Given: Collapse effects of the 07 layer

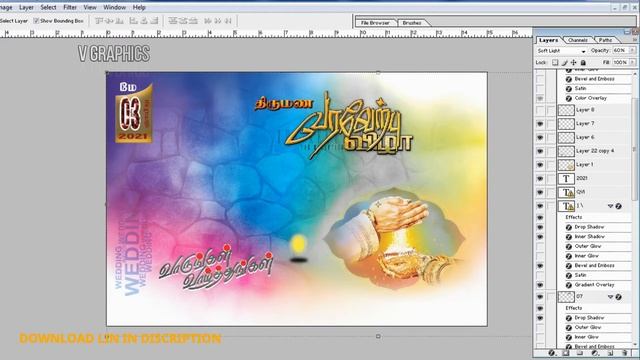Looking at the screenshot, I should [x=611, y=297].
